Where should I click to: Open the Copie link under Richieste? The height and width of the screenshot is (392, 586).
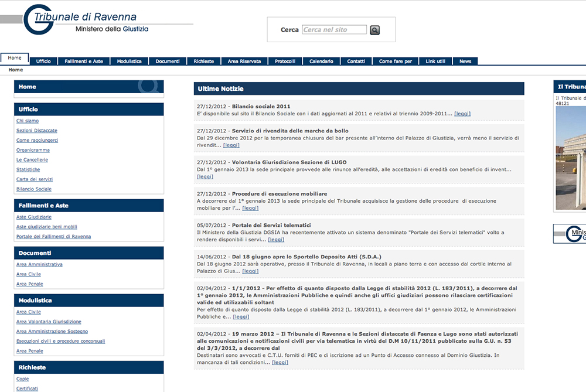tap(22, 379)
